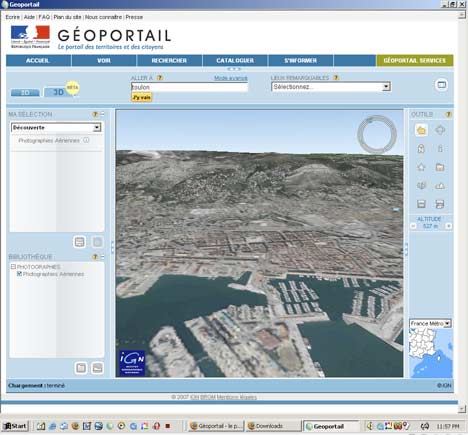Click the red square icon in quick launch

point(168,426)
